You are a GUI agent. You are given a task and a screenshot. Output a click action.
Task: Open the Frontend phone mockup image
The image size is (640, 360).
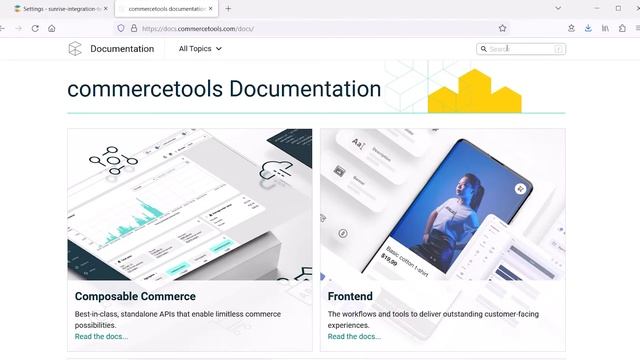[443, 204]
